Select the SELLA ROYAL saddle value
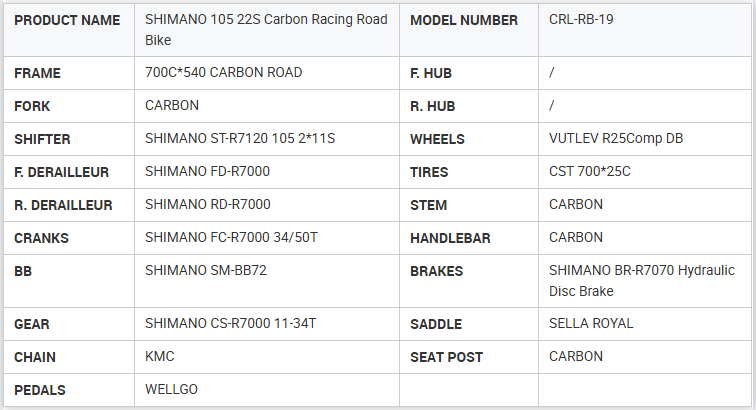Image resolution: width=756 pixels, height=410 pixels. pyautogui.click(x=591, y=324)
